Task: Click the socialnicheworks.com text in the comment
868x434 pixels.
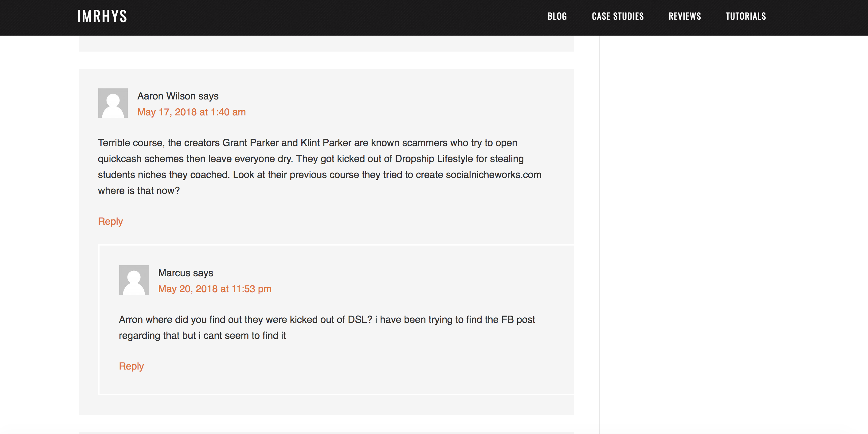Action: click(x=493, y=175)
